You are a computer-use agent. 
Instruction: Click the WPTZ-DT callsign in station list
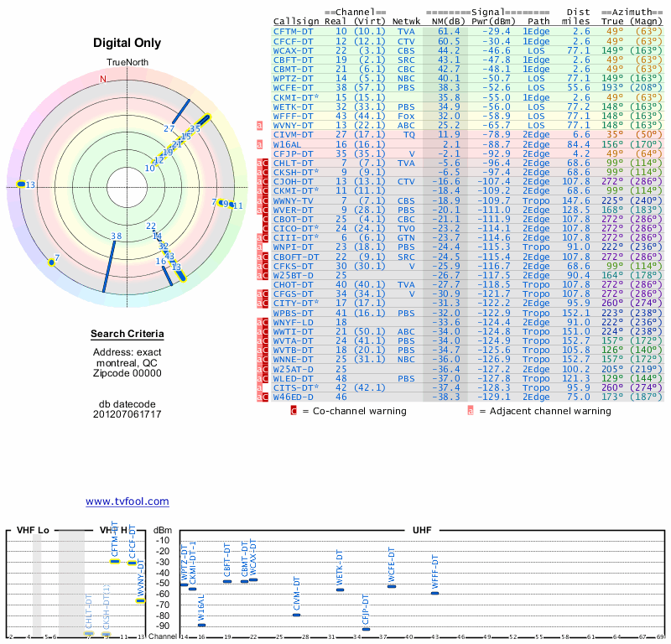(294, 78)
